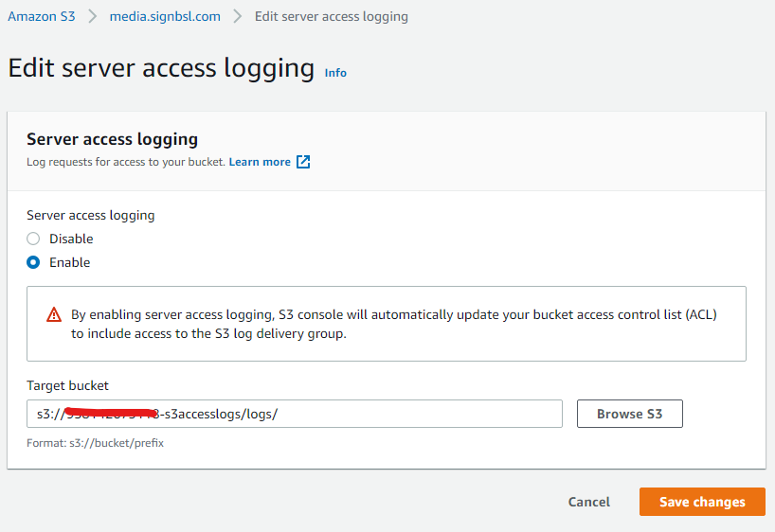Cancel editing server access logging
775x532 pixels.
pyautogui.click(x=589, y=502)
